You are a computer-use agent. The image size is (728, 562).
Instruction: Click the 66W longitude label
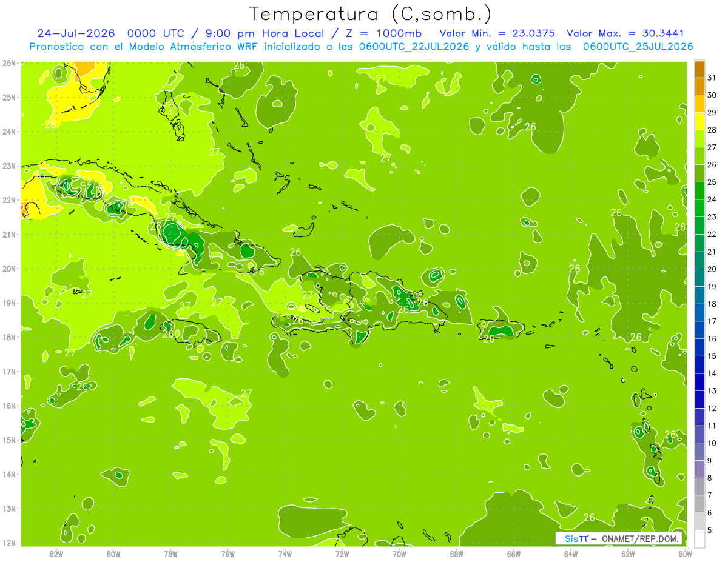(x=514, y=554)
